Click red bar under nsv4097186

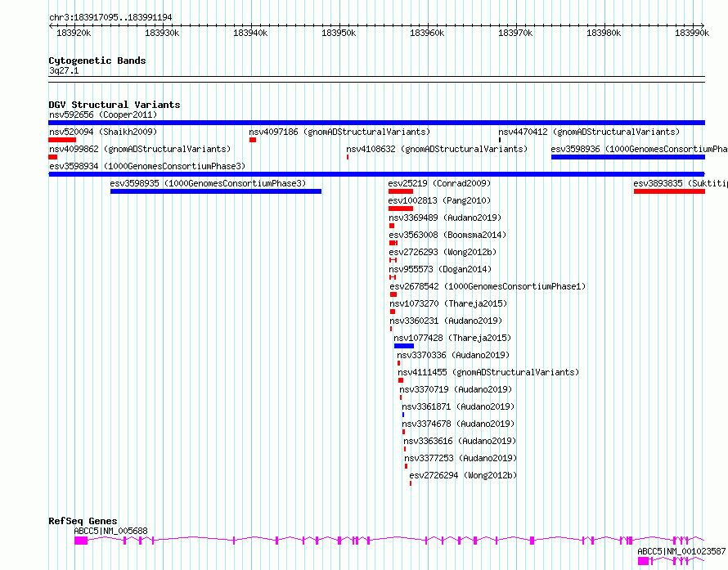253,140
